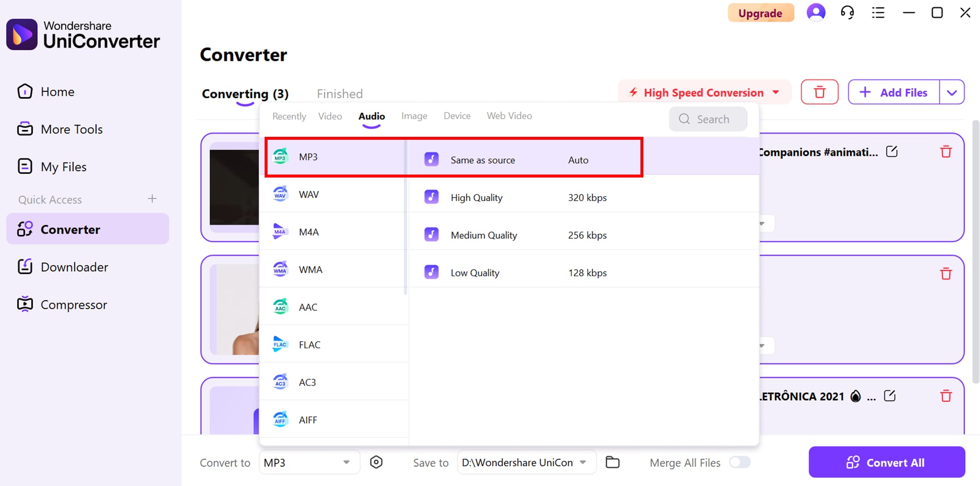Open the hamburger menu icon
The image size is (980, 486).
click(x=878, y=13)
